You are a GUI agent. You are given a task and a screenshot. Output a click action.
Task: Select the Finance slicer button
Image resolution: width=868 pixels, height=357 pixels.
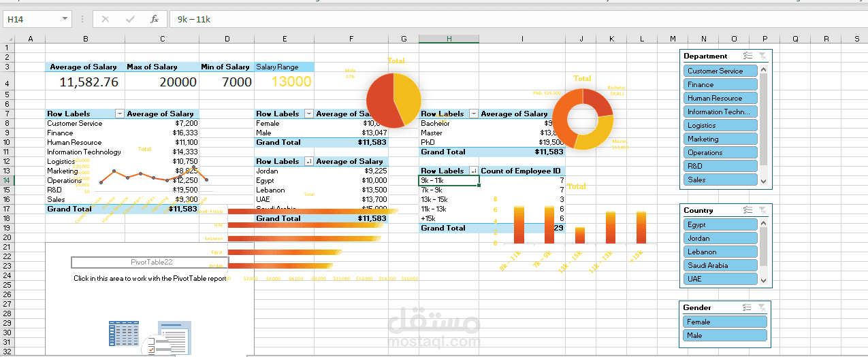[x=720, y=84]
